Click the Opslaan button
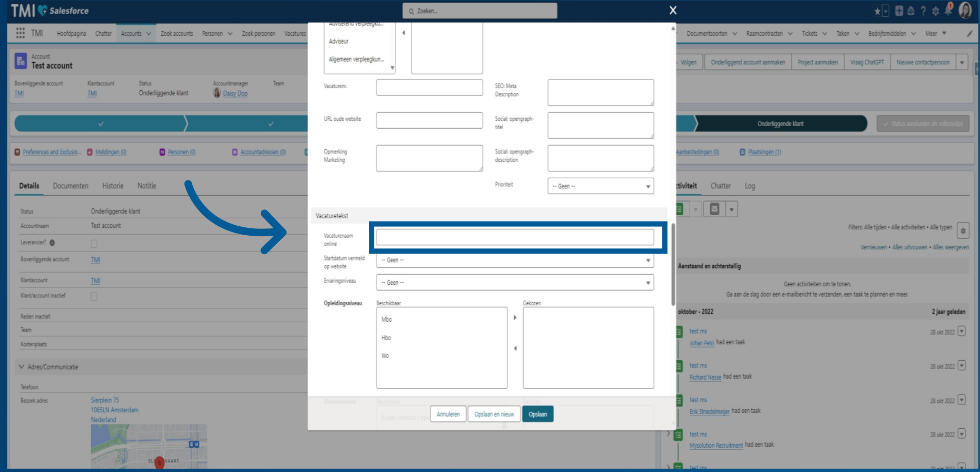980x472 pixels. [x=537, y=414]
